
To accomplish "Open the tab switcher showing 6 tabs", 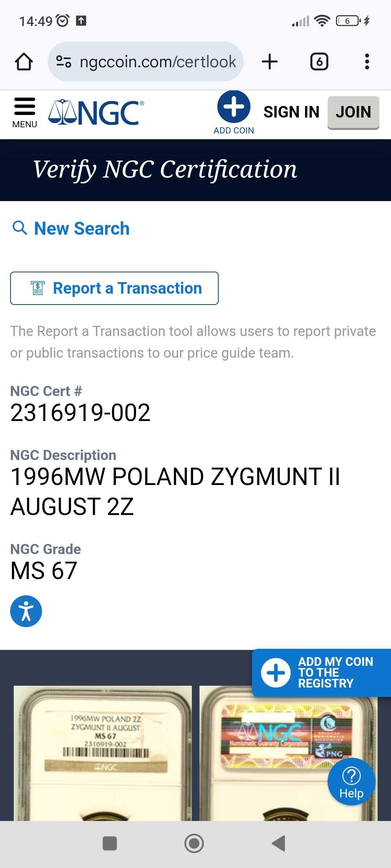I will 319,61.
